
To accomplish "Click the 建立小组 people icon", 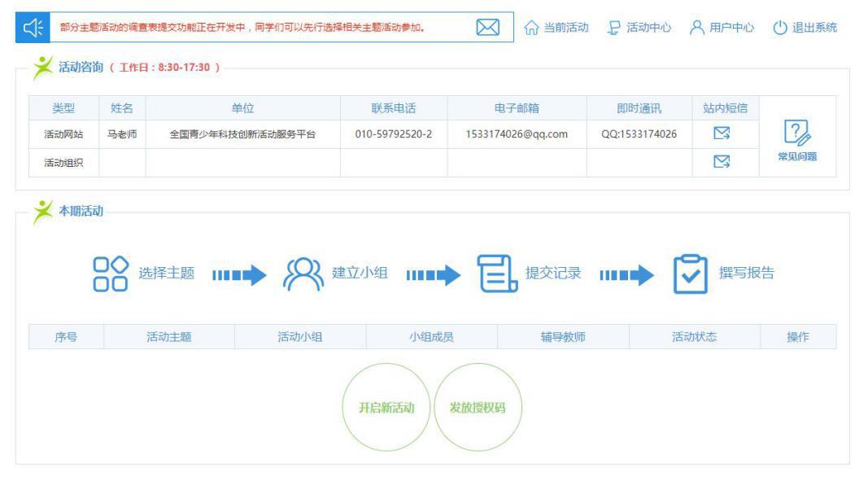I will 303,274.
